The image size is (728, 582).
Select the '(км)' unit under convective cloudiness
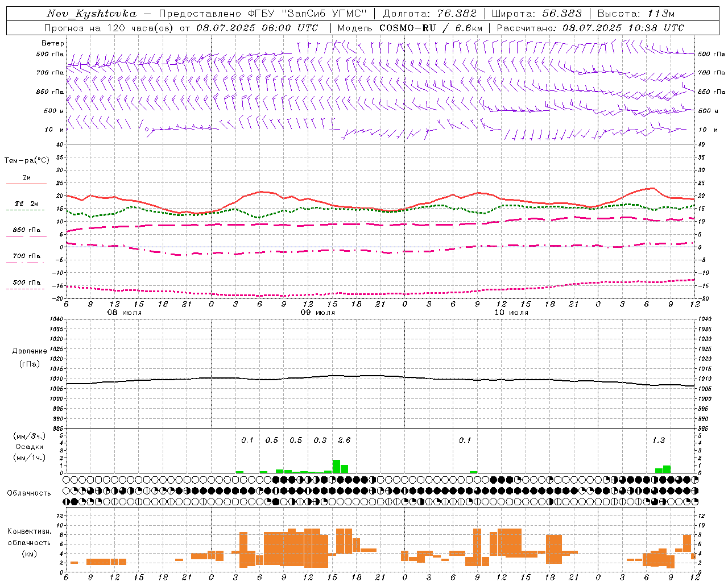(30, 554)
